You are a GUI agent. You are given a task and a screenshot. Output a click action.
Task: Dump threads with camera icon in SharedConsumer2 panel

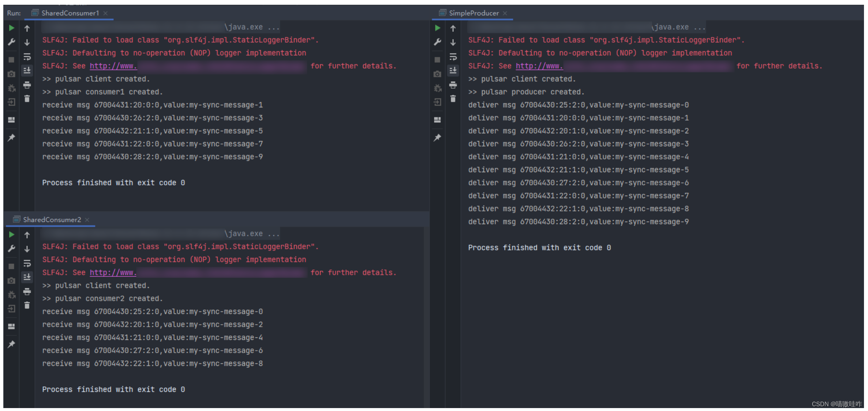(x=11, y=281)
